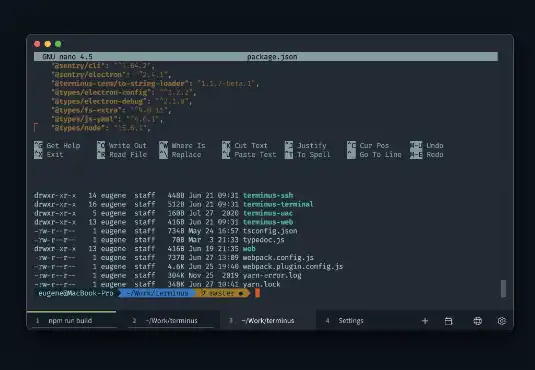
Task: Click the typedoc.js file name
Action: click(263, 240)
